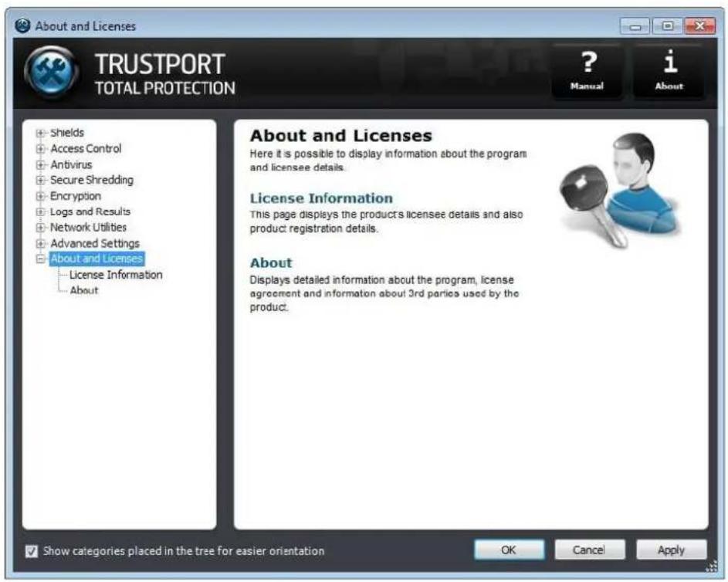Expand the Advanced Settings tree node
The image size is (728, 582).
pos(40,243)
